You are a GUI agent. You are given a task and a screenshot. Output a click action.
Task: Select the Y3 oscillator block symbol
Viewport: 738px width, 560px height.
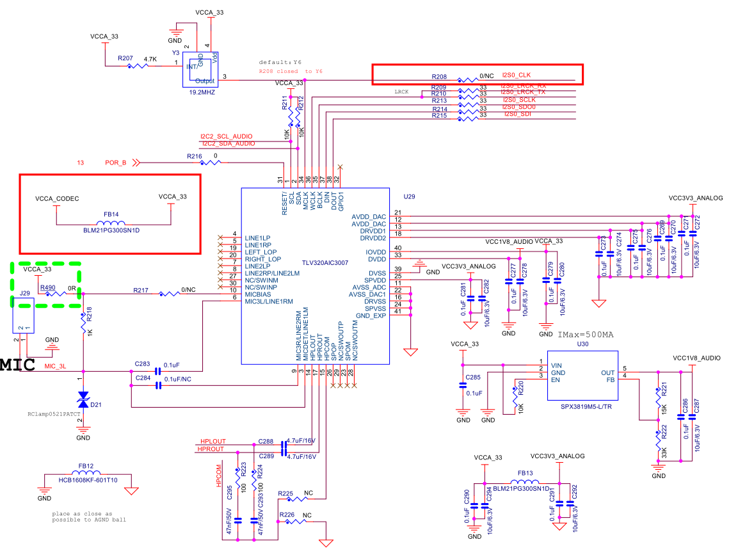click(200, 70)
